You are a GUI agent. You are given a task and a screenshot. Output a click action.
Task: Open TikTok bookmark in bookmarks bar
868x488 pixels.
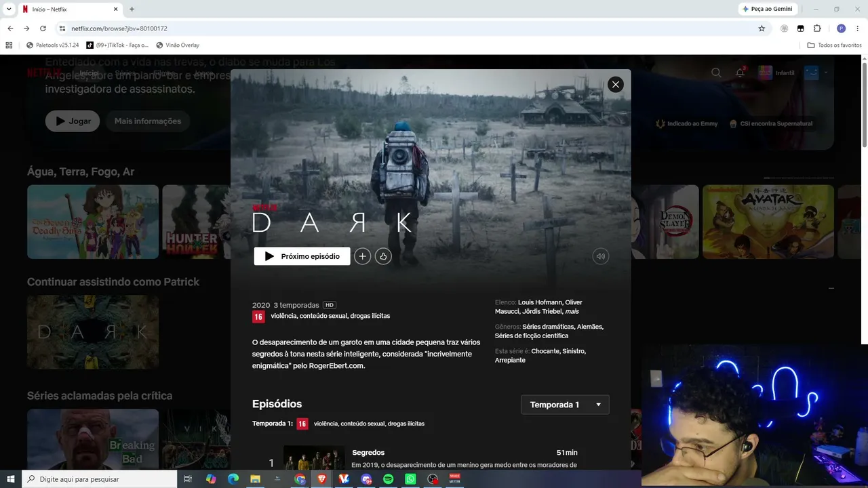117,45
